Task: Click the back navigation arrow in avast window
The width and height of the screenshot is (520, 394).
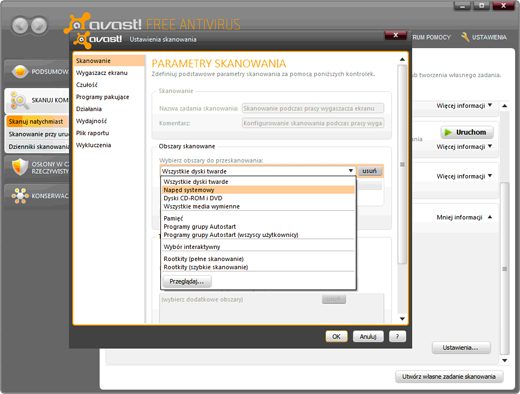Action: point(21,25)
